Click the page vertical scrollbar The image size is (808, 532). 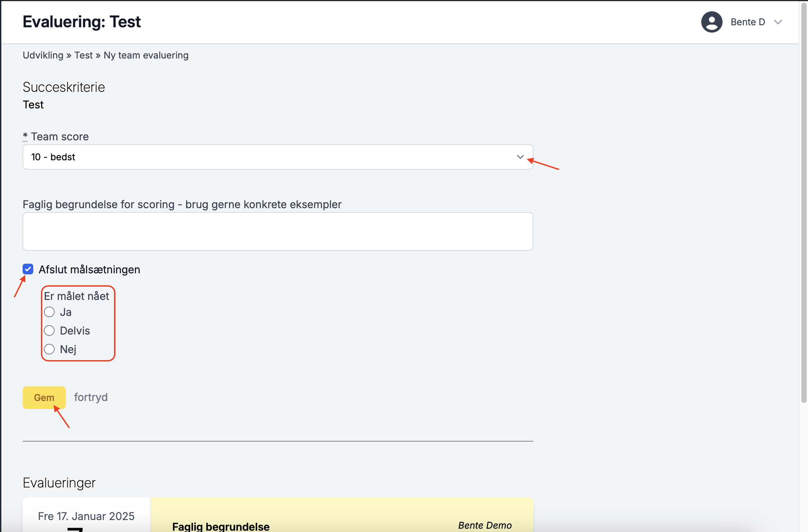pos(804,204)
